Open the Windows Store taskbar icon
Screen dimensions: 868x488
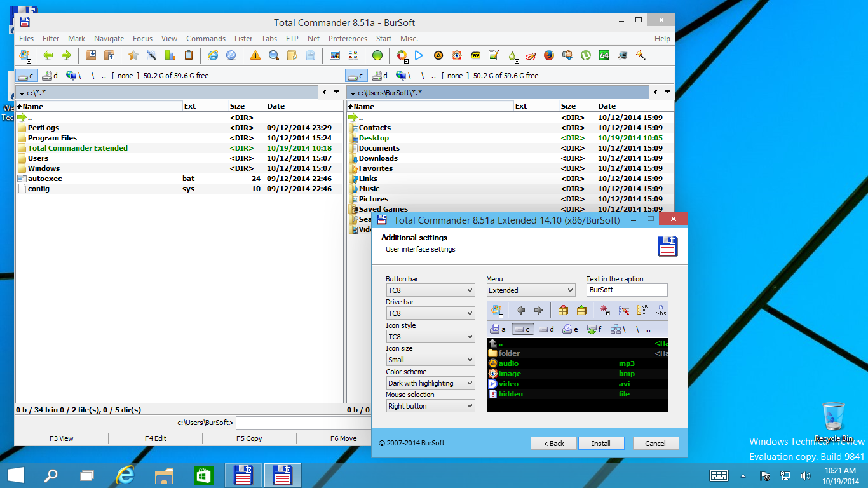pyautogui.click(x=202, y=475)
